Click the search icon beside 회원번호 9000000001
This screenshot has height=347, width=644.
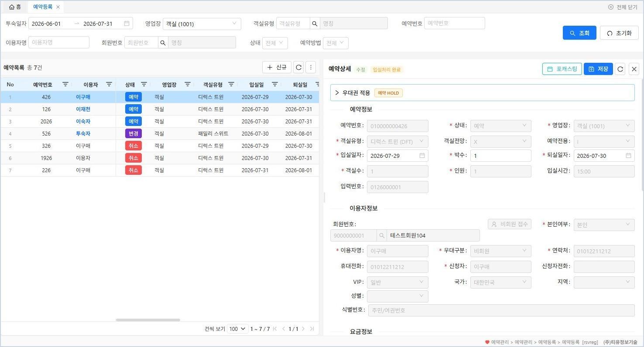point(382,235)
